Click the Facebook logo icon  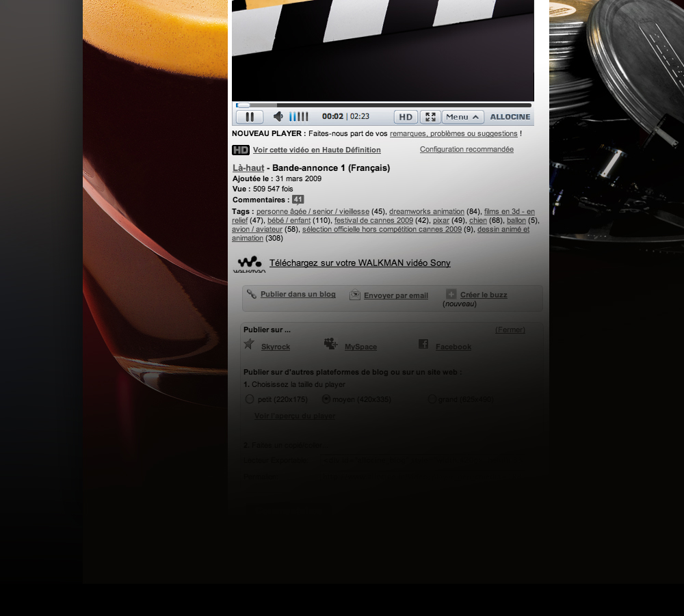423,344
